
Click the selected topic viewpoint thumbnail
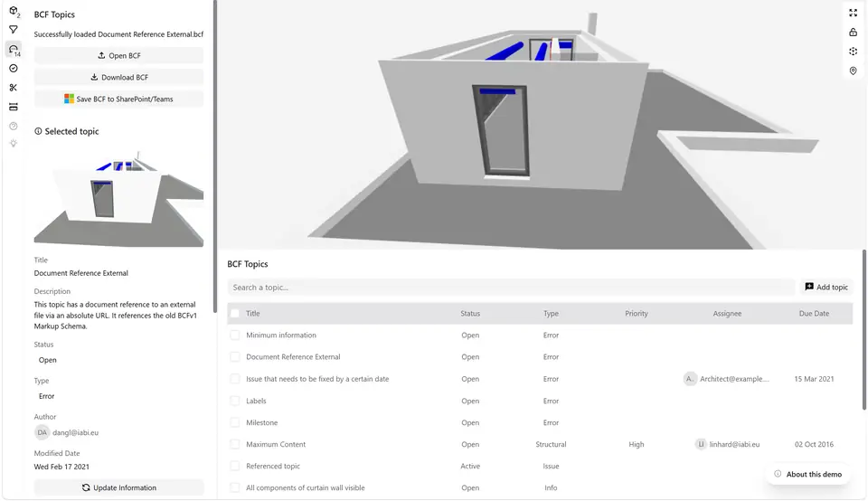(119, 198)
